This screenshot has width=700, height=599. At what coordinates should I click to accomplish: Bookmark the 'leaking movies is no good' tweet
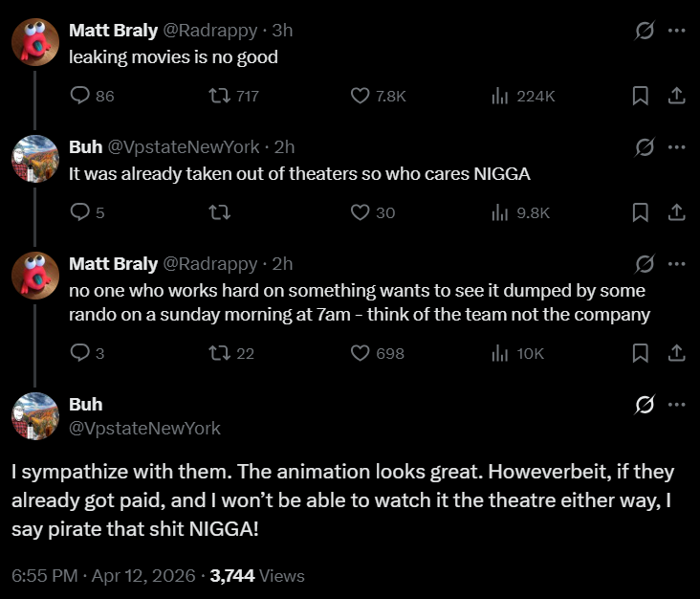(640, 96)
